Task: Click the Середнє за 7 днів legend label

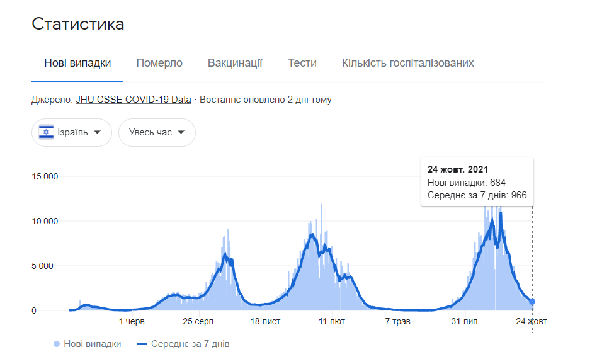Action: tap(190, 344)
